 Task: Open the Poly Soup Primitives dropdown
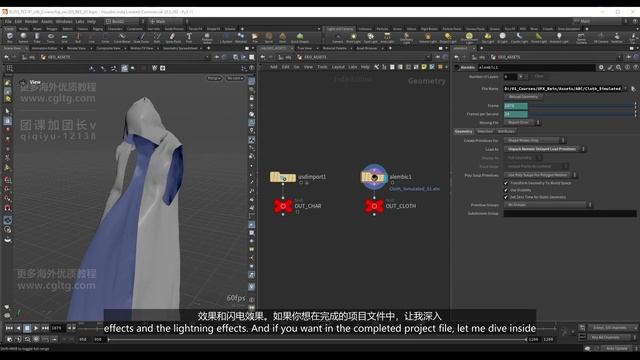point(540,175)
